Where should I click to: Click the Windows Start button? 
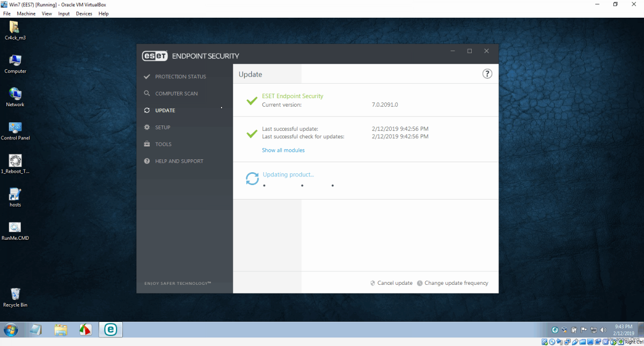[10, 329]
